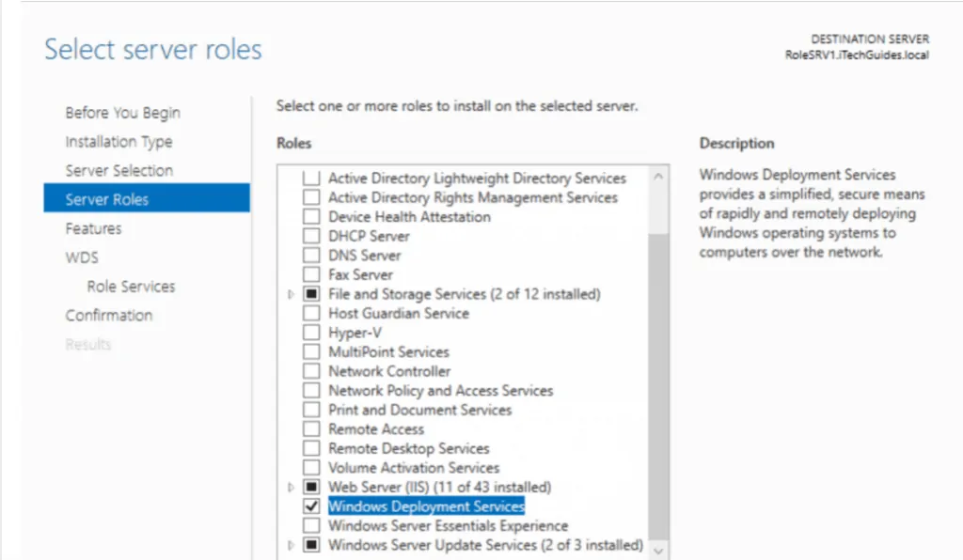Select the Server Selection step
This screenshot has height=560, width=963.
click(x=118, y=170)
